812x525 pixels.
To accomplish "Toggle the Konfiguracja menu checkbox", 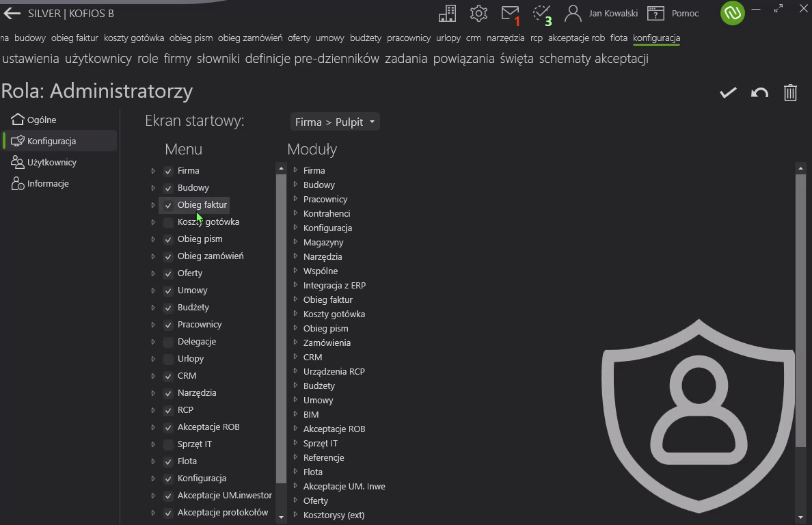I will pyautogui.click(x=167, y=479).
